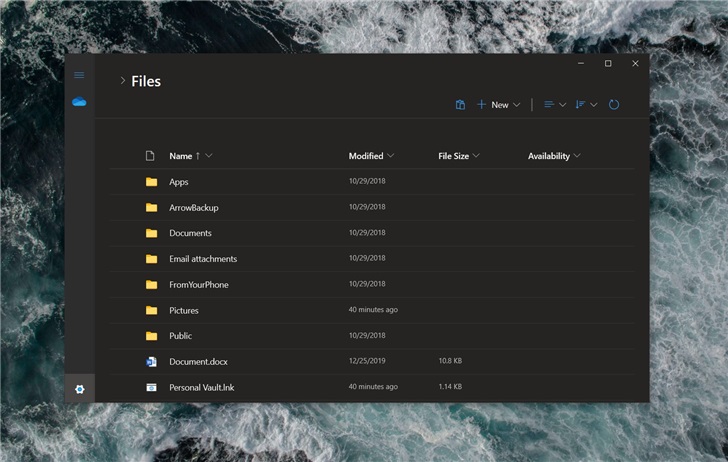Click the file type column header icon
728x462 pixels.
pos(151,156)
